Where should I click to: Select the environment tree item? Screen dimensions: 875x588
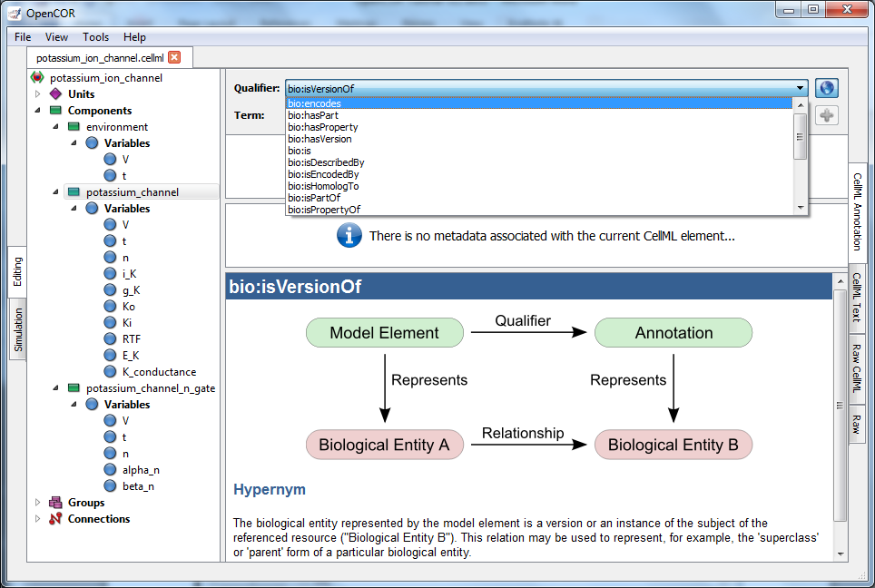pos(116,127)
